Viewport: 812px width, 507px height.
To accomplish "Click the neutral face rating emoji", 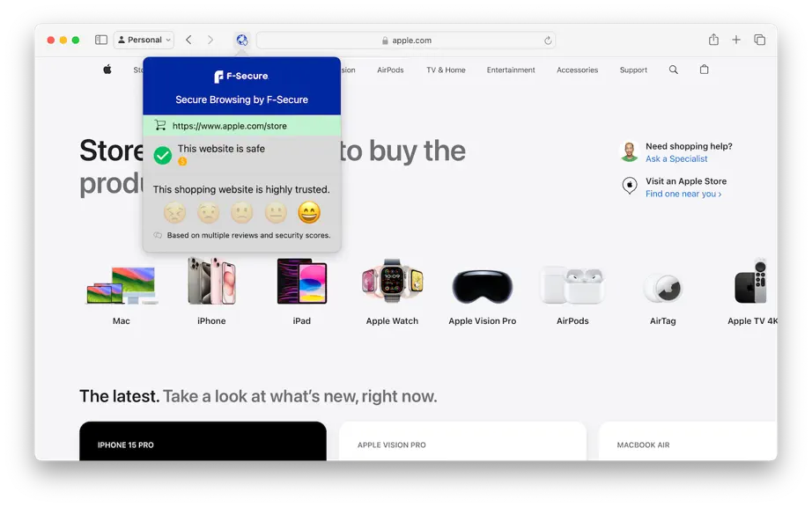I will pos(276,213).
